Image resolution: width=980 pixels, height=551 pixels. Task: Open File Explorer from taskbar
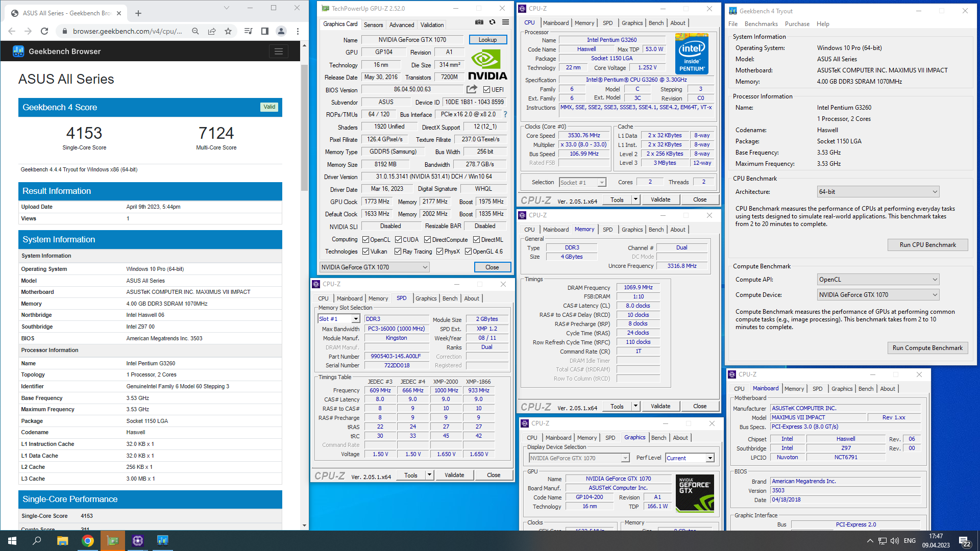62,541
